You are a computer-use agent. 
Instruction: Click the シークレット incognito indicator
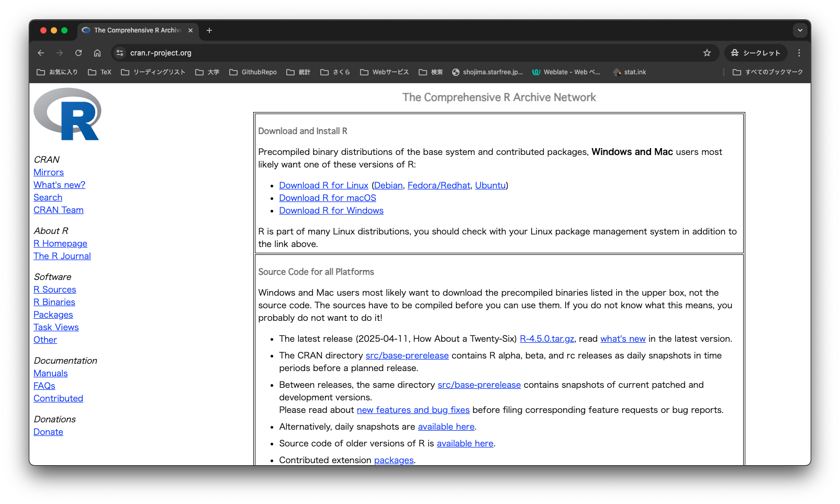click(x=756, y=53)
